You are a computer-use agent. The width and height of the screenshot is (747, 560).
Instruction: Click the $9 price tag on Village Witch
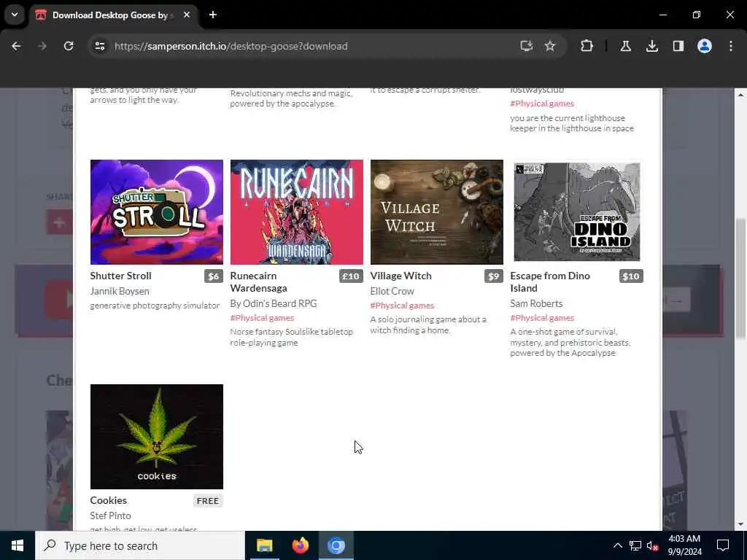(494, 276)
